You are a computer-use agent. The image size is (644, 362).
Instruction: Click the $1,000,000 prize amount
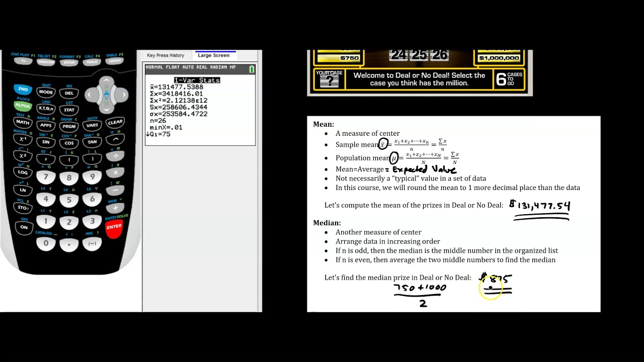click(499, 58)
